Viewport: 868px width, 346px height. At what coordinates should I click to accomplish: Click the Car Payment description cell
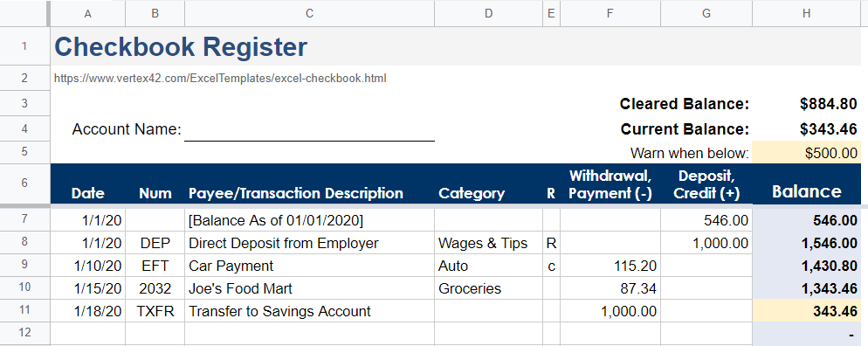click(309, 266)
